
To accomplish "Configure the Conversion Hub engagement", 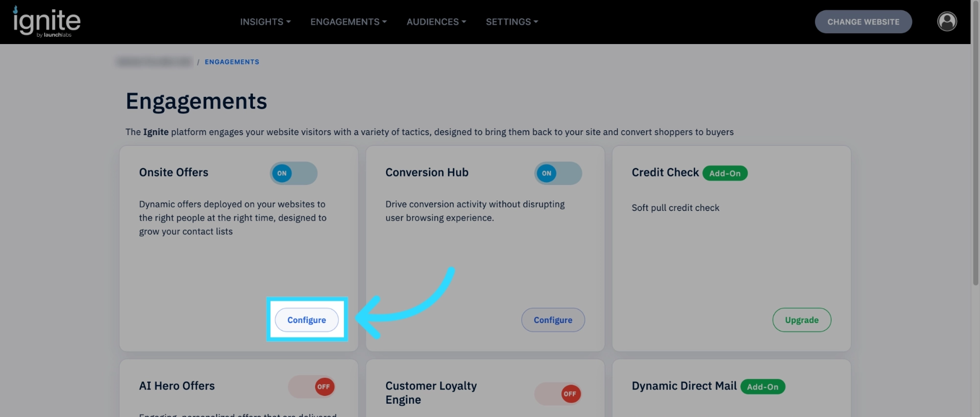I will pyautogui.click(x=553, y=320).
